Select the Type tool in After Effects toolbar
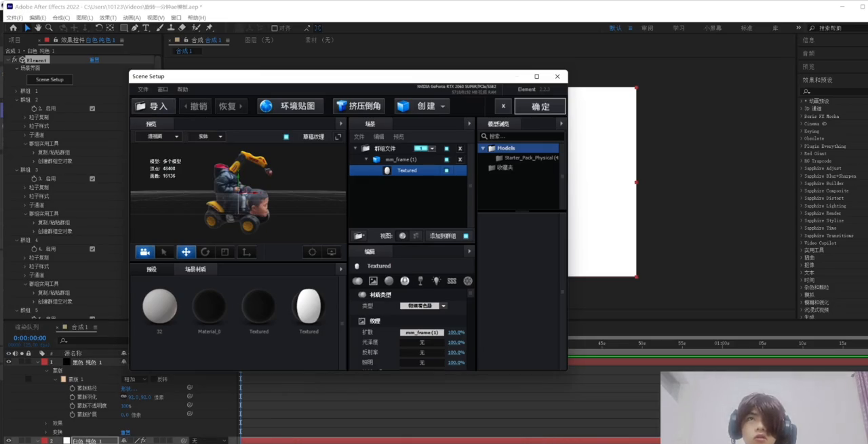The image size is (868, 444). pos(146,28)
